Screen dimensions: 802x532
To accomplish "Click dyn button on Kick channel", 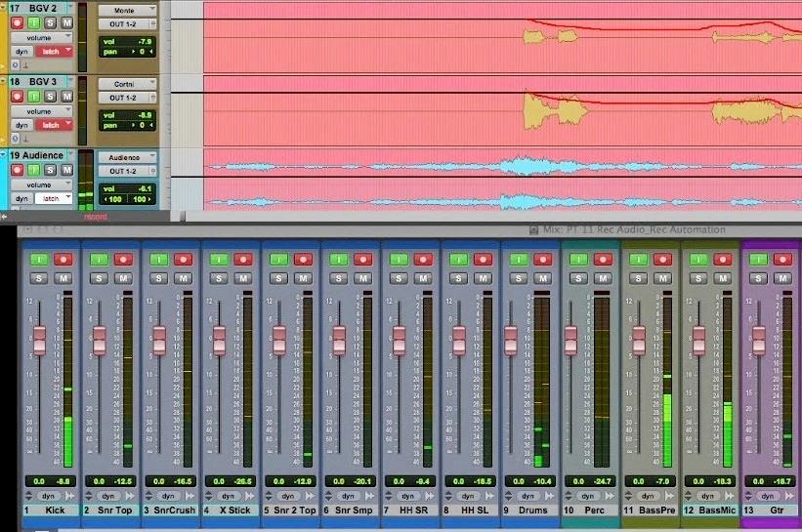I will 48,496.
